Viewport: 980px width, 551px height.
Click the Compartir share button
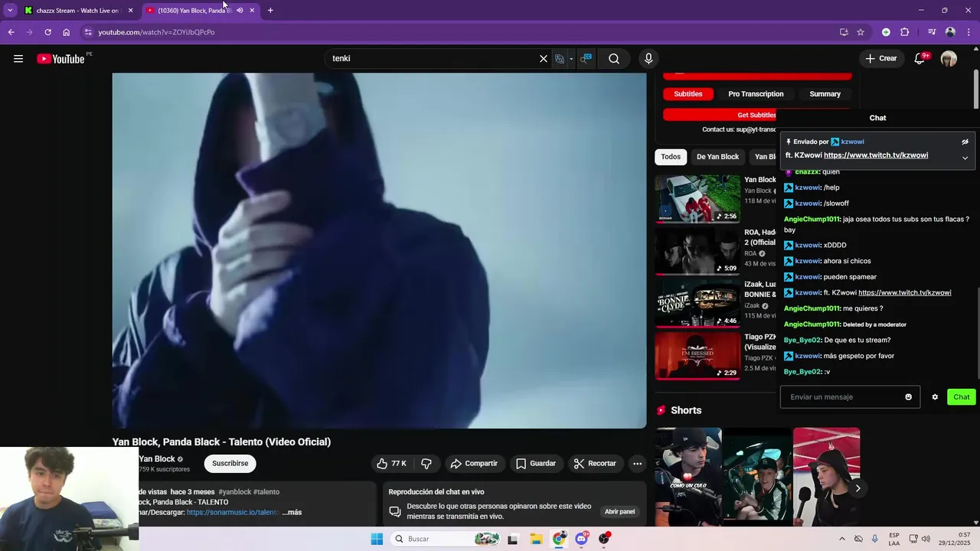[x=474, y=464]
